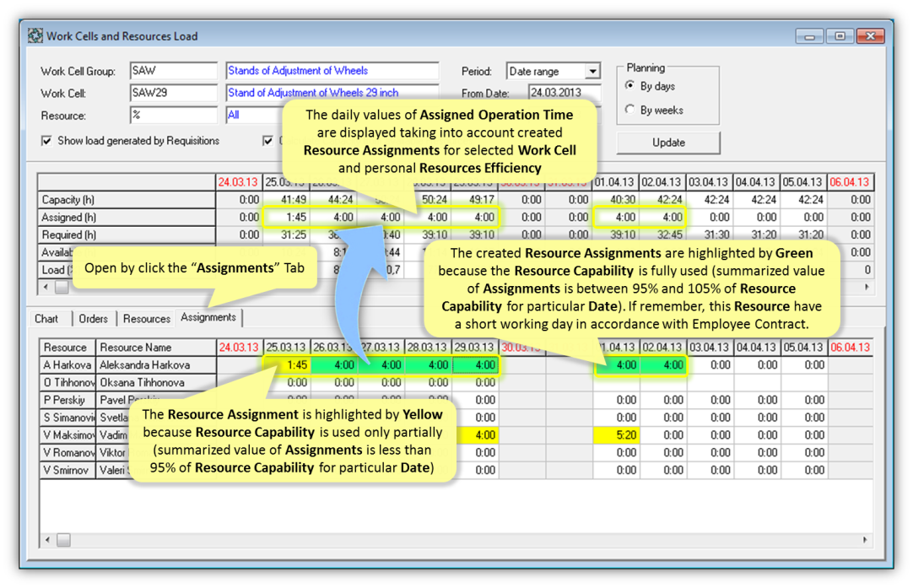Click the scroll thumb under the Assignments grid
This screenshot has width=913, height=588.
(x=63, y=540)
